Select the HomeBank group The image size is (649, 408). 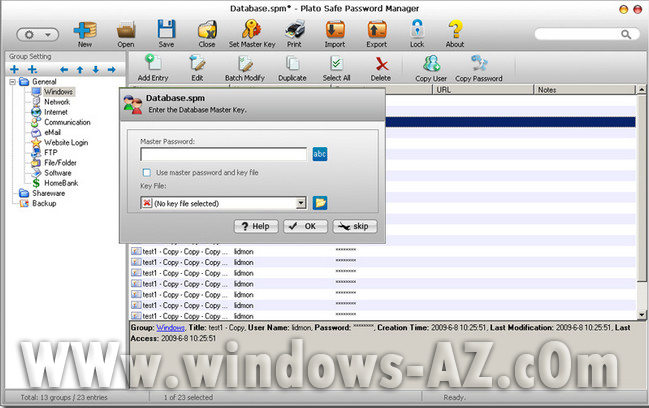coord(61,183)
